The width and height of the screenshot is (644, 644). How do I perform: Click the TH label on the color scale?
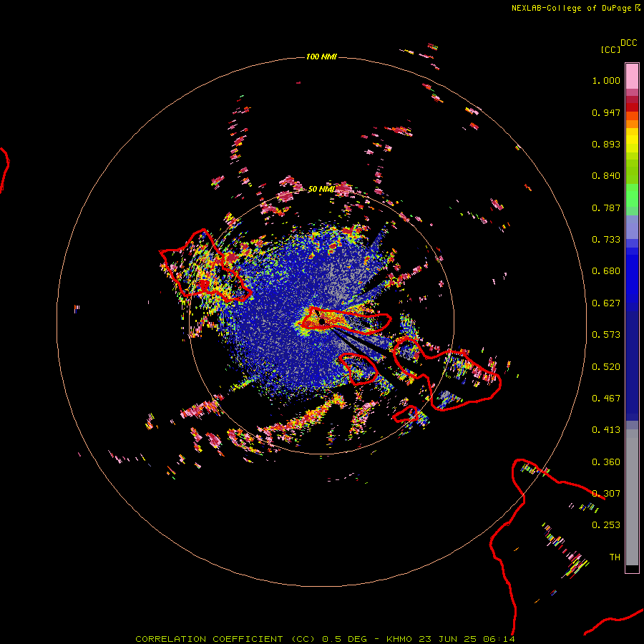click(615, 557)
